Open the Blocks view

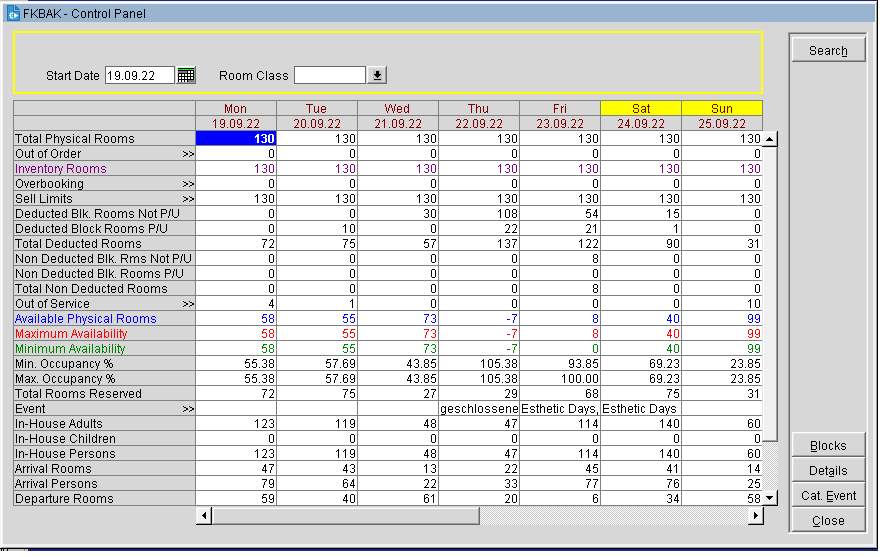point(827,446)
